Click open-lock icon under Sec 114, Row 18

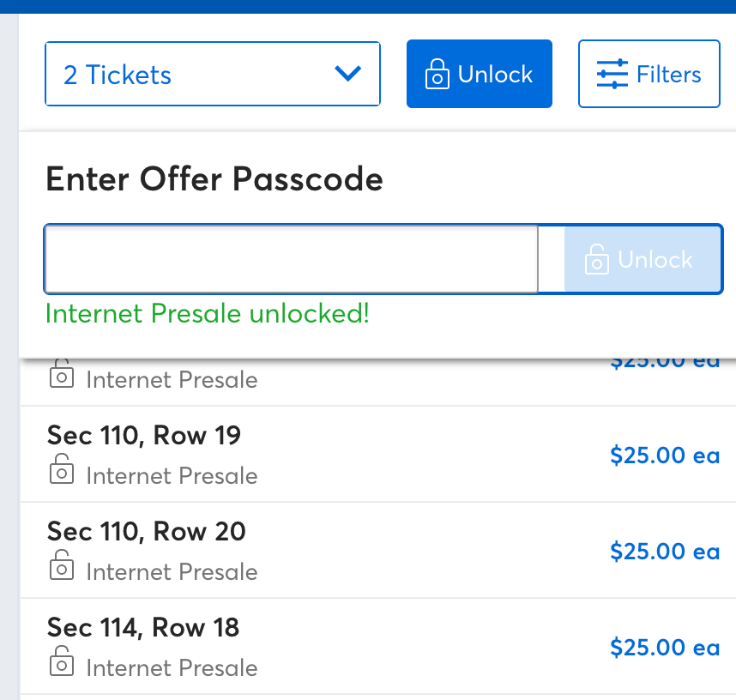tap(62, 661)
